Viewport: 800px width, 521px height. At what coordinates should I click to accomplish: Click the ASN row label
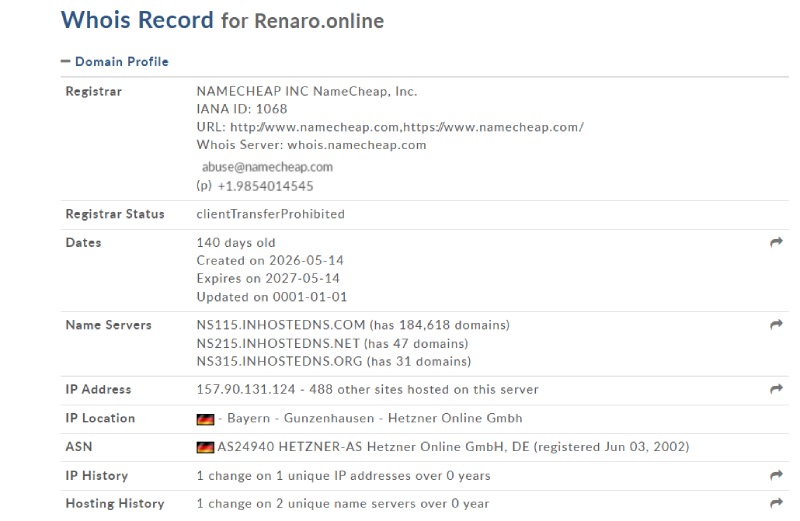(79, 447)
